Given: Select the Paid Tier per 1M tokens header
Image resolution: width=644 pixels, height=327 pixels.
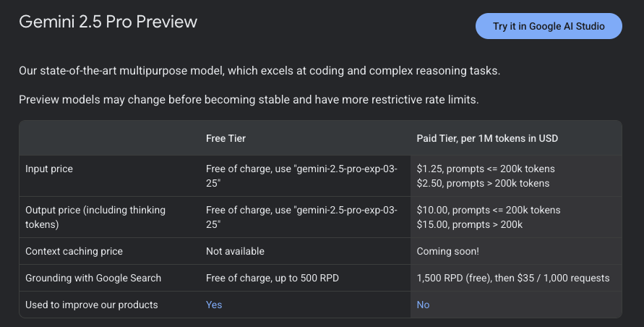Looking at the screenshot, I should coord(487,138).
